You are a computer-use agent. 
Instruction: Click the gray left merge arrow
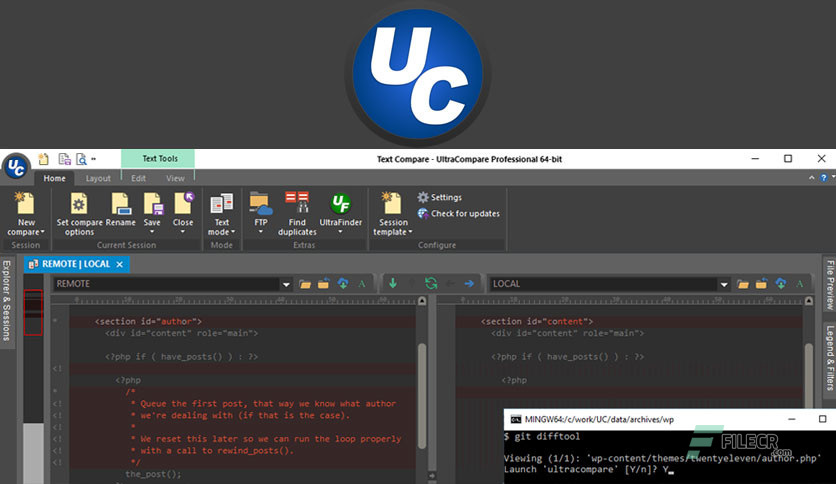coord(450,284)
